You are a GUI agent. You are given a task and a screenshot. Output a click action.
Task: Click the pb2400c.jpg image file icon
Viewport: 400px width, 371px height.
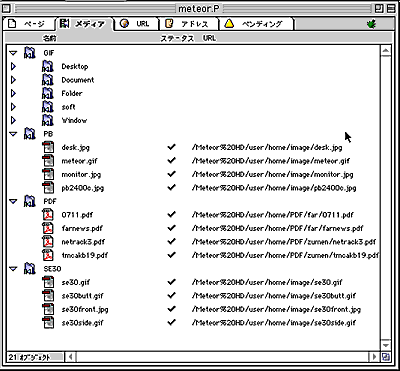(48, 188)
